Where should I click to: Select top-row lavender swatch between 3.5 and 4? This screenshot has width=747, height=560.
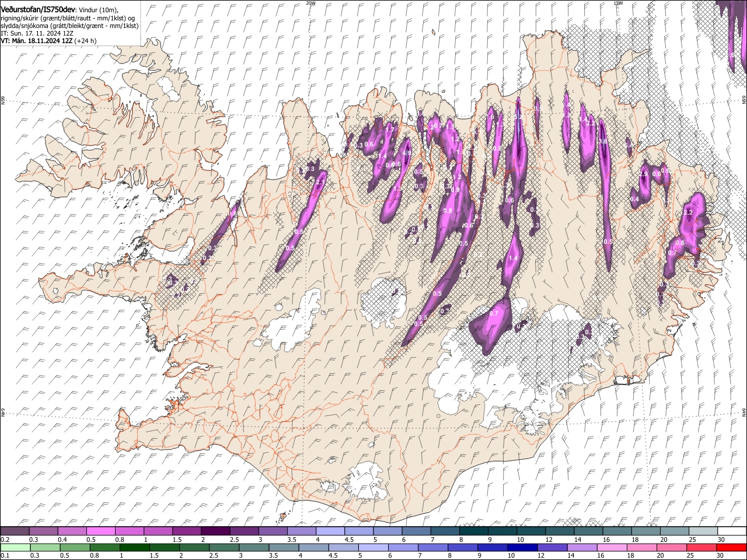(301, 531)
